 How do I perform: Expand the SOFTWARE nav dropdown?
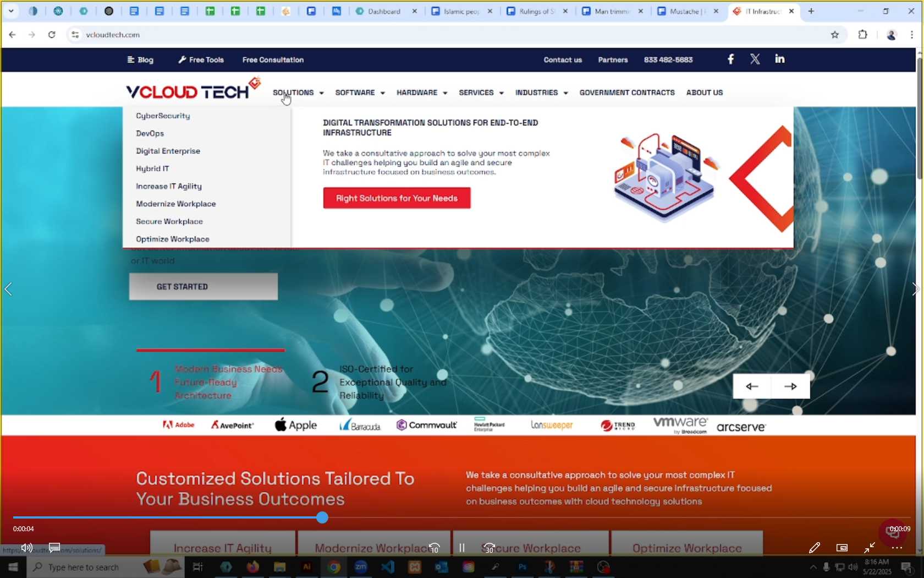click(x=360, y=92)
